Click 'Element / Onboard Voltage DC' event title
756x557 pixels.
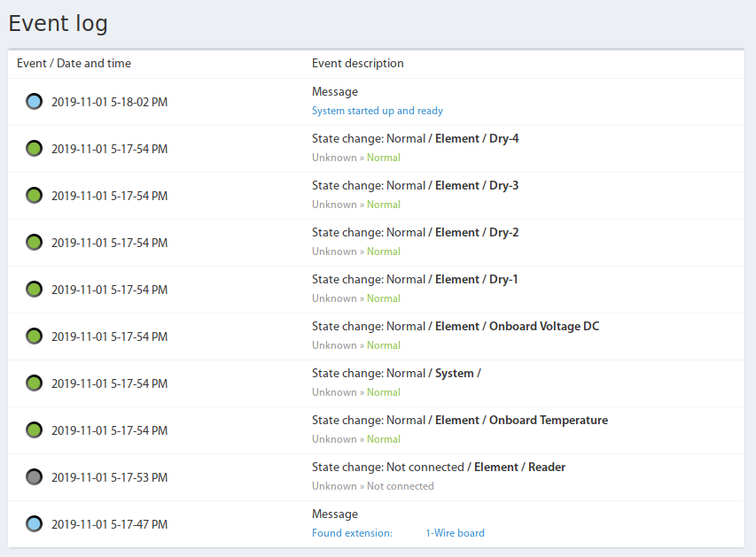pyautogui.click(x=518, y=326)
